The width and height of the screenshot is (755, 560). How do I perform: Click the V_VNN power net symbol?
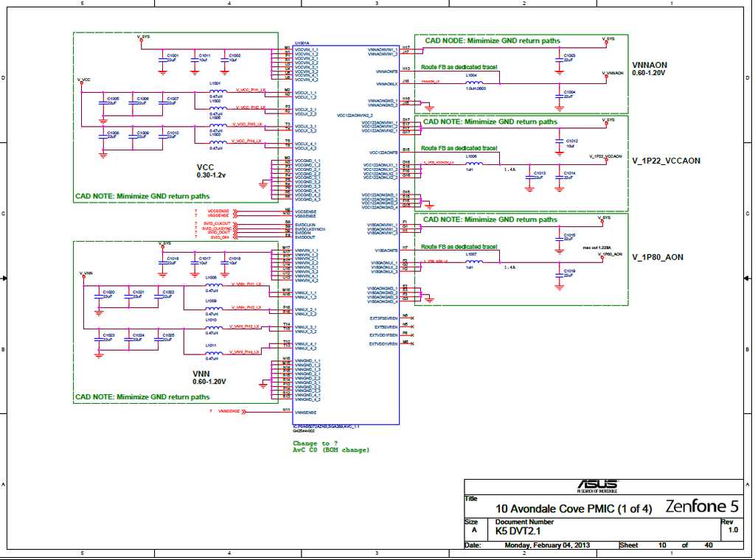86,276
